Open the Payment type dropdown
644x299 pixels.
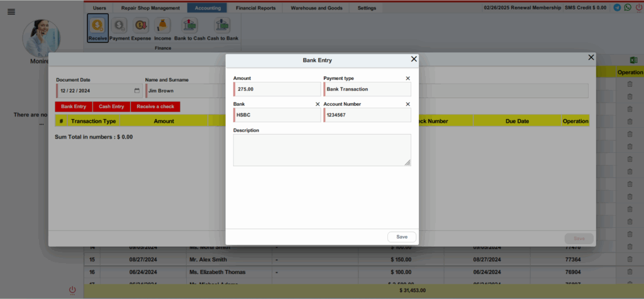[x=367, y=89]
